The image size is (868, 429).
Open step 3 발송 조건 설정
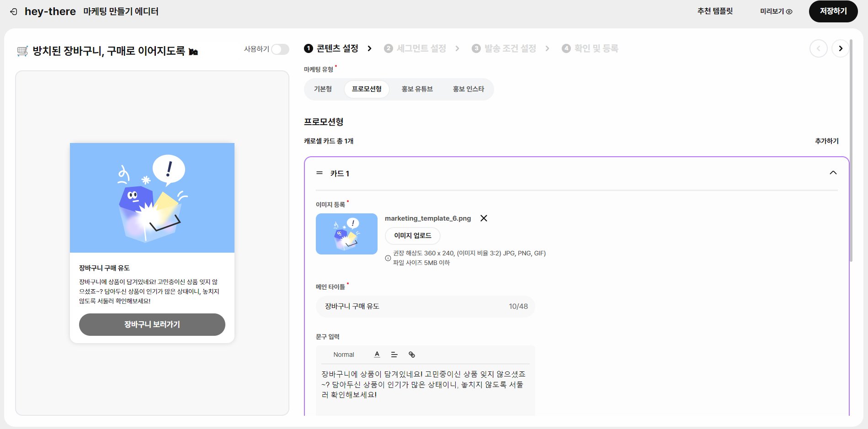pos(504,48)
